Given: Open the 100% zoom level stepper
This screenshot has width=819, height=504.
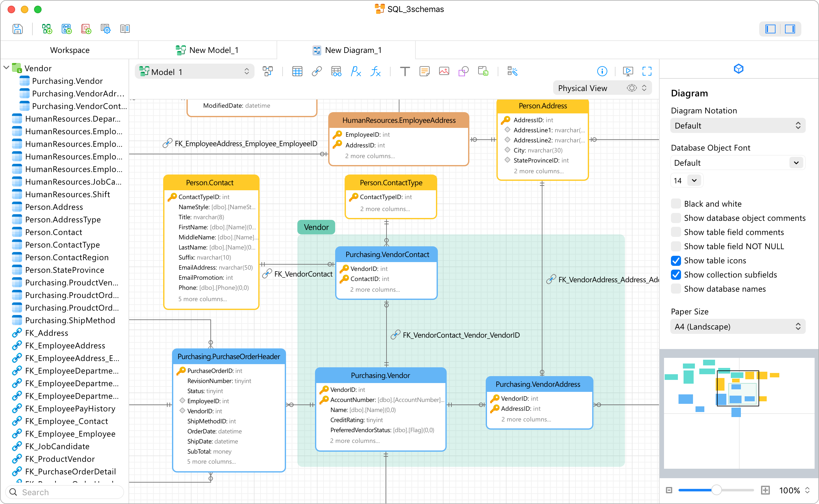Looking at the screenshot, I should 807,490.
